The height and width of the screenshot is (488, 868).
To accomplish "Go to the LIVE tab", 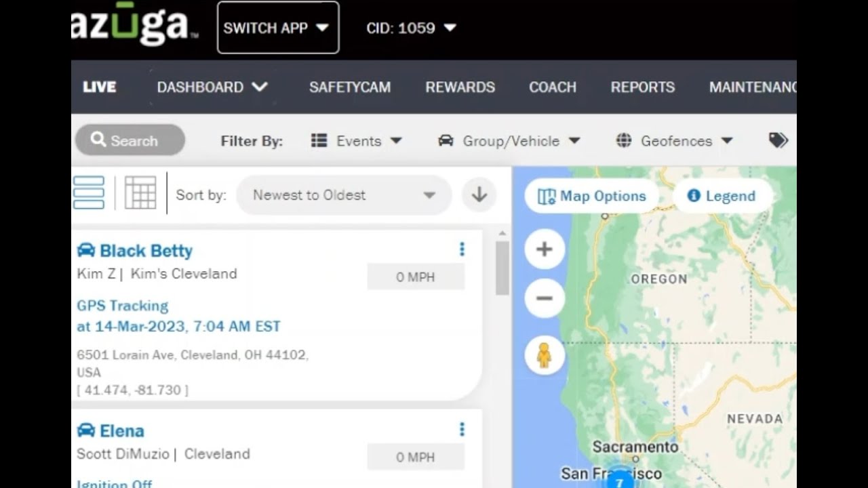I will (x=100, y=87).
